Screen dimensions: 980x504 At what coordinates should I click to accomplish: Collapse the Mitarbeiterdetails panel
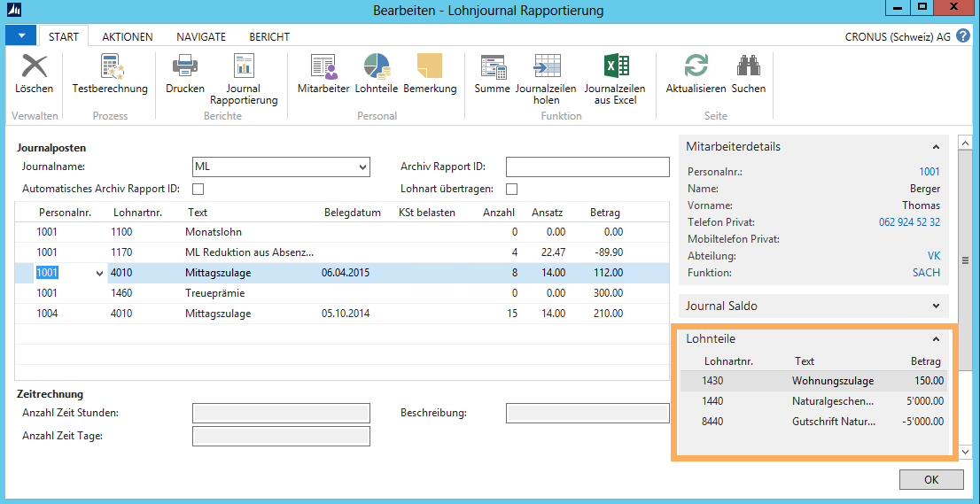coord(936,147)
